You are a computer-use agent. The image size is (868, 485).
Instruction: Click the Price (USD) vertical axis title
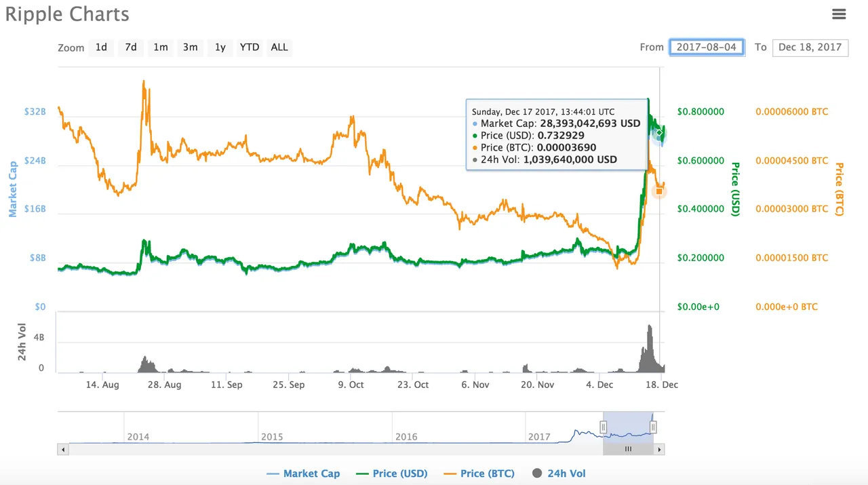[x=735, y=189]
